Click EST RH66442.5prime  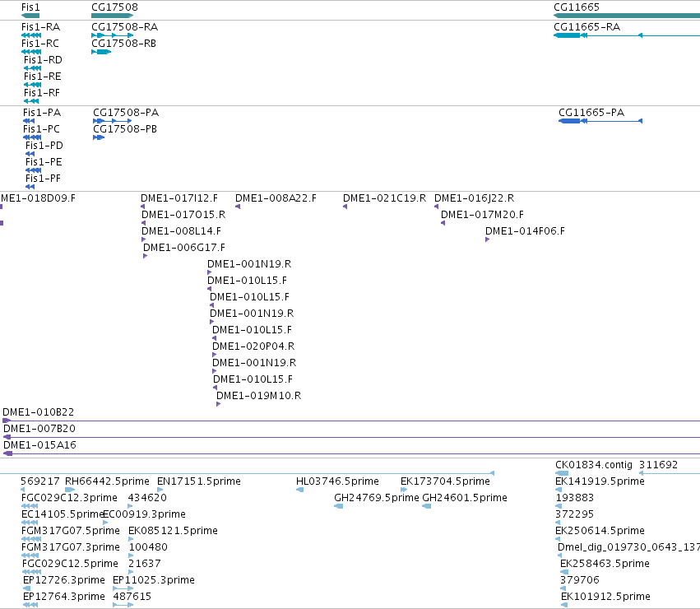click(70, 490)
